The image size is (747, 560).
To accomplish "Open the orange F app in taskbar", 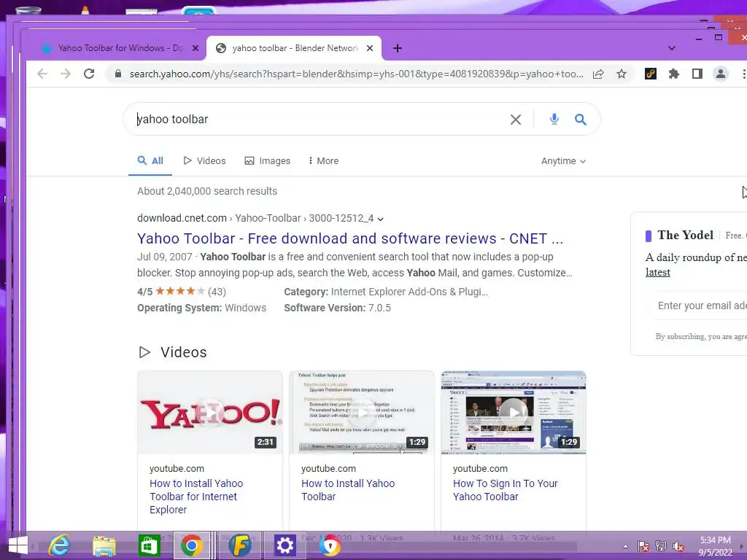I will click(x=240, y=545).
